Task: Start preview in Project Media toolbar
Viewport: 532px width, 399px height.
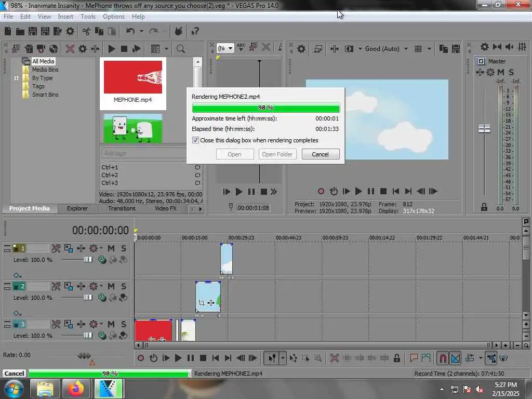Action: (x=111, y=49)
